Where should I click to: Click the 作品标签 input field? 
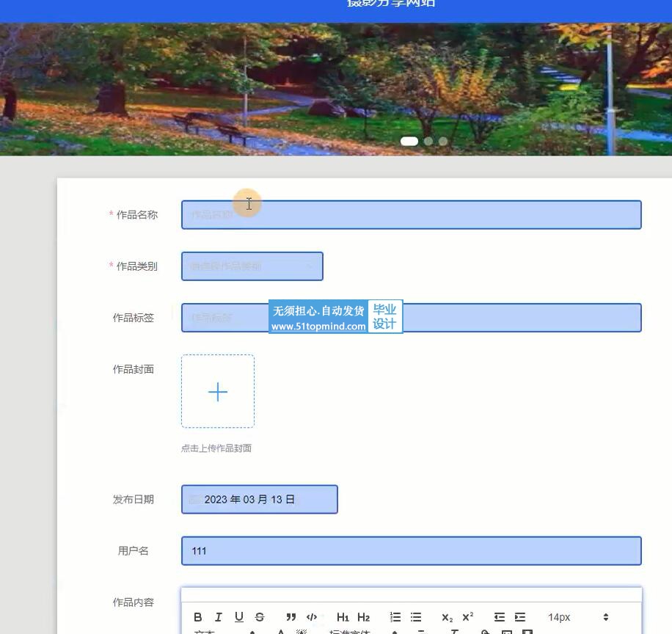tap(412, 318)
